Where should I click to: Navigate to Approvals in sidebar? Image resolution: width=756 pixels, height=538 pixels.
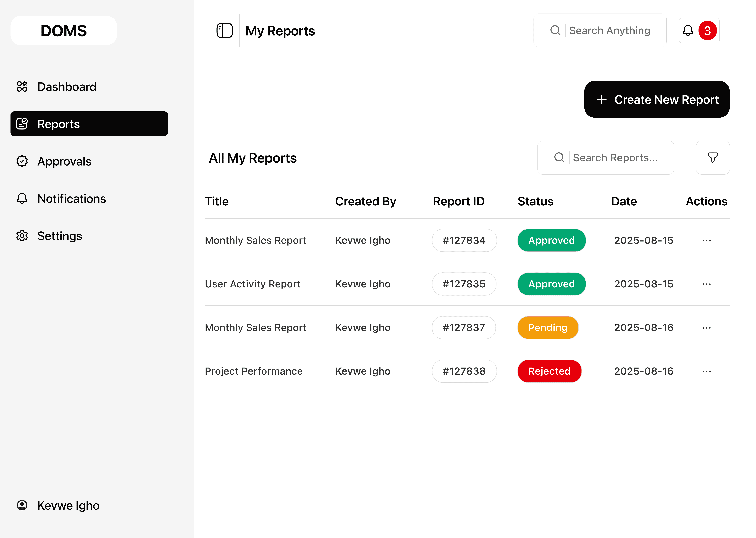(x=64, y=161)
